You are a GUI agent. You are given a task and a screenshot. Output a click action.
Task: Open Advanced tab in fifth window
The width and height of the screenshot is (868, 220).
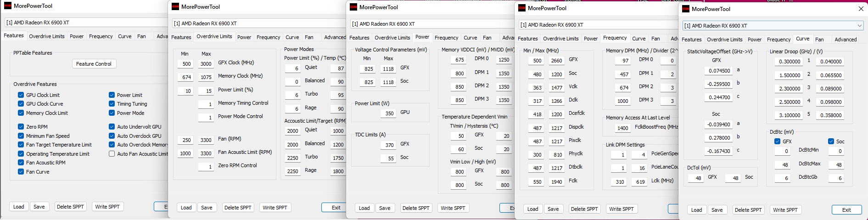point(846,39)
